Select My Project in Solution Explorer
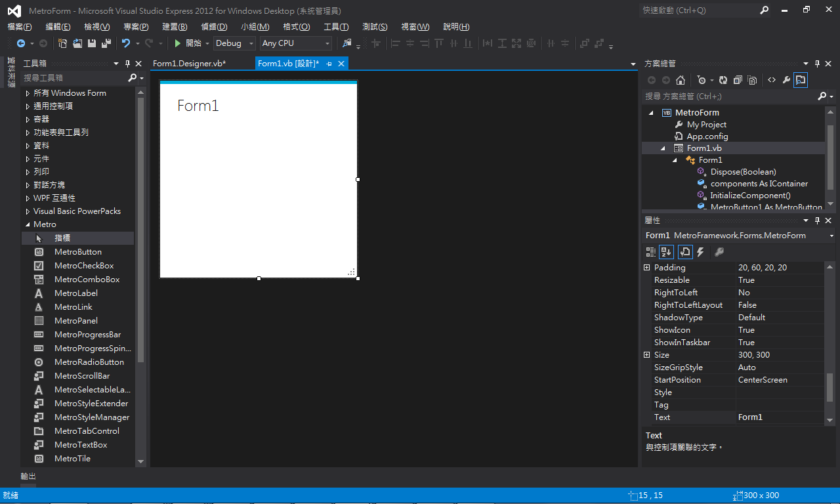The height and width of the screenshot is (504, 840). tap(707, 125)
